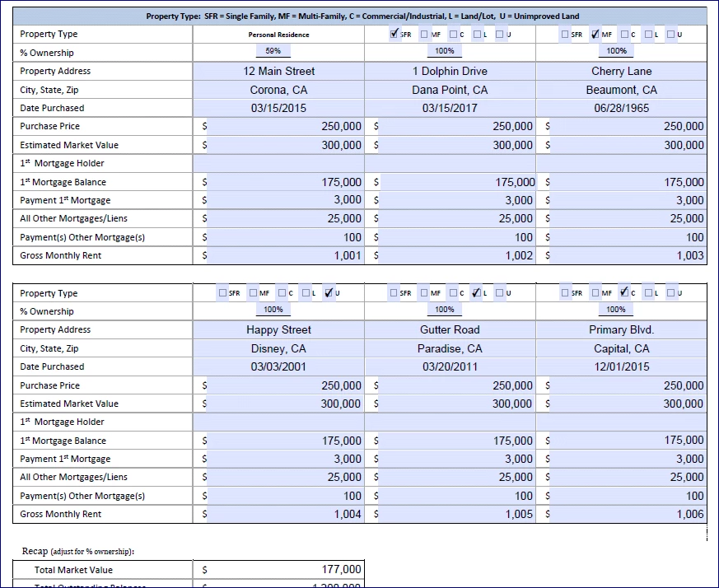Edit 100% ownership for Cherry Lane
719x588 pixels.
coord(616,51)
